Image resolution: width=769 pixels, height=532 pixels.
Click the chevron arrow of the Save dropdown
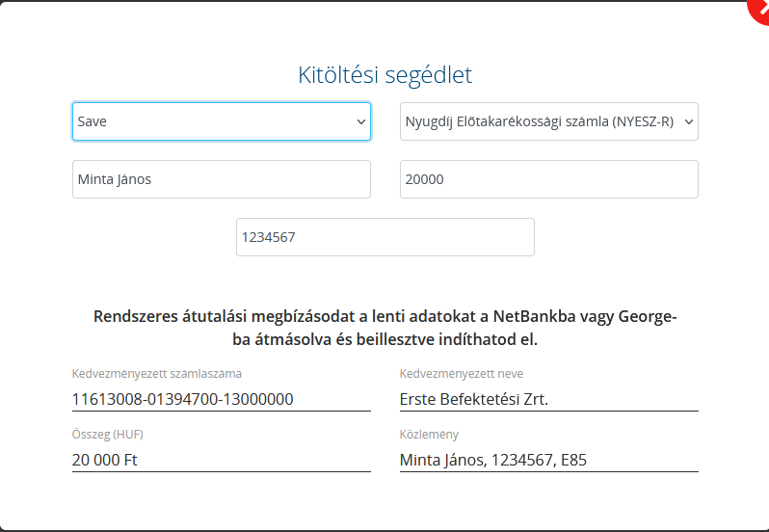pos(361,122)
